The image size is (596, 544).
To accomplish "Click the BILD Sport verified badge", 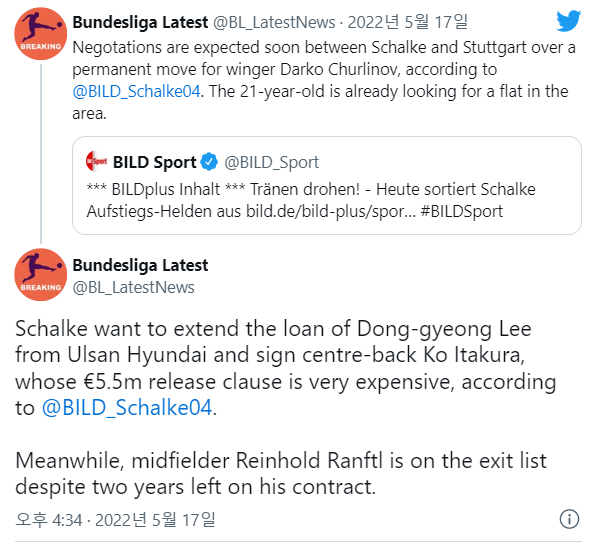I will pos(209,162).
